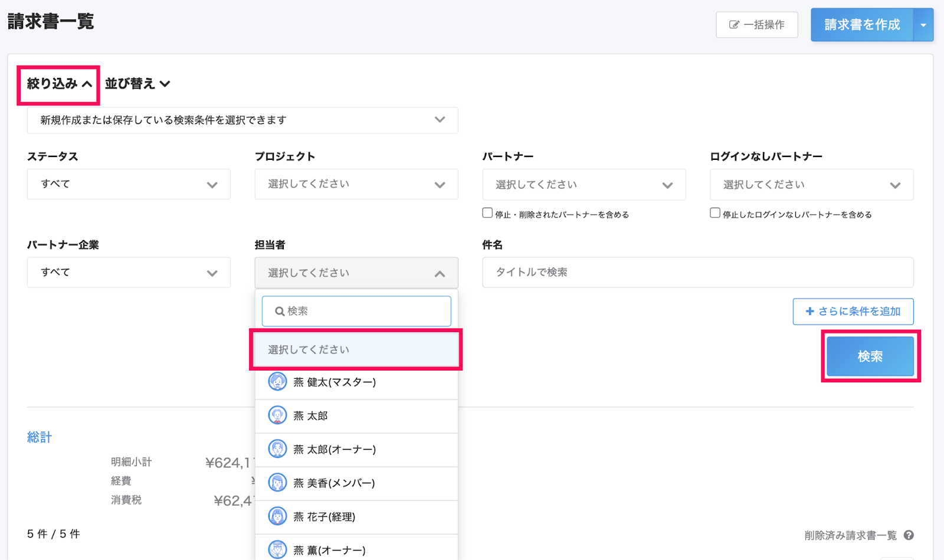Viewport: 944px width, 560px height.
Task: Open the プロジェクト dropdown
Action: 356,184
